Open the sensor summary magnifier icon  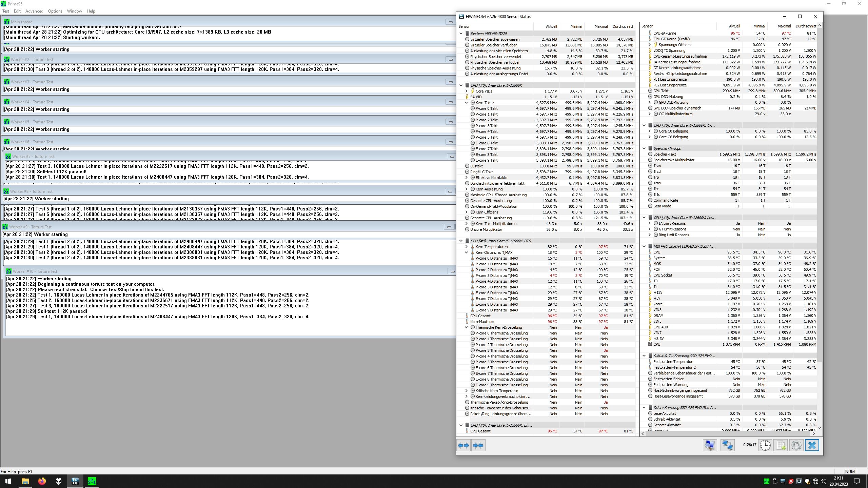point(710,445)
